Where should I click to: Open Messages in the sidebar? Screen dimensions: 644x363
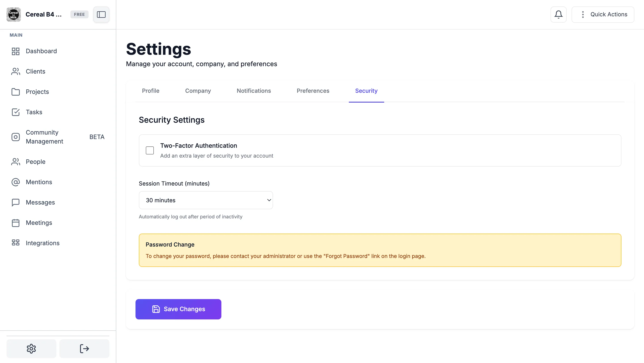(40, 202)
